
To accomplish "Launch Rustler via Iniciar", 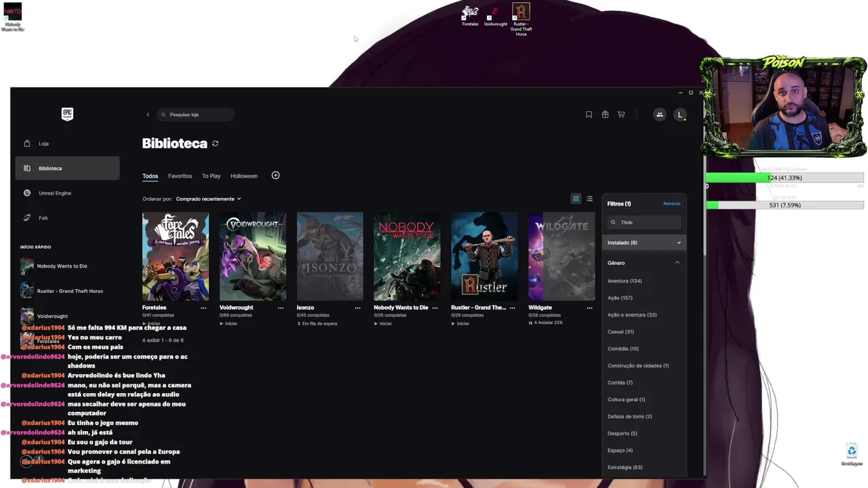I will tap(460, 323).
